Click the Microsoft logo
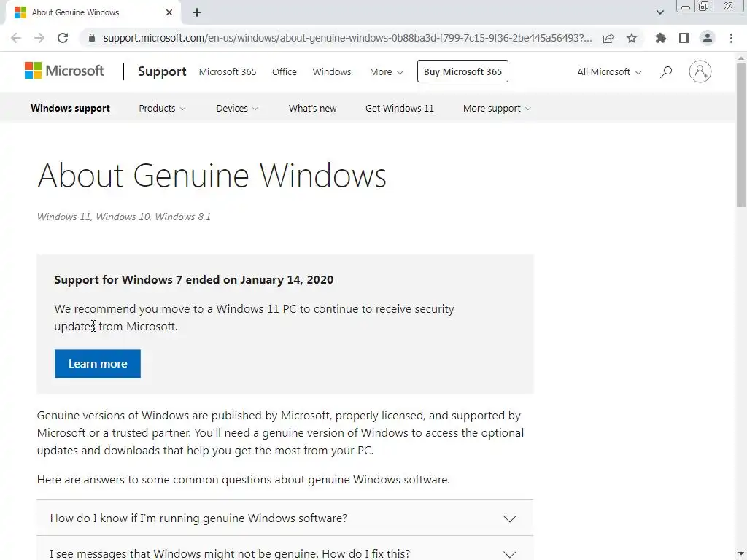 click(64, 71)
